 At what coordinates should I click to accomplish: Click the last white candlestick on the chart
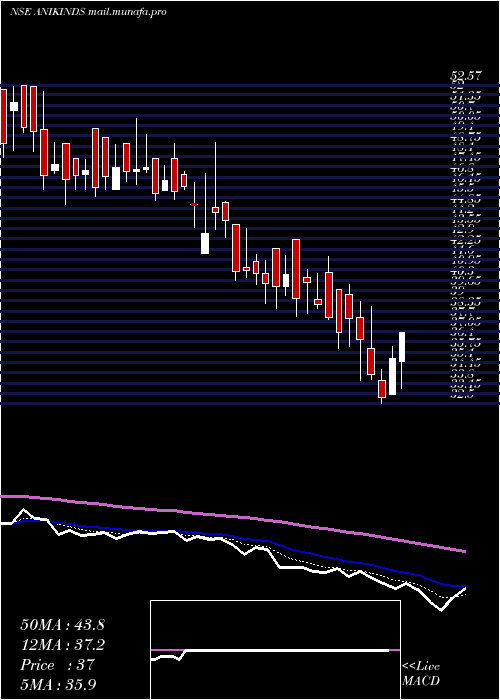[402, 347]
